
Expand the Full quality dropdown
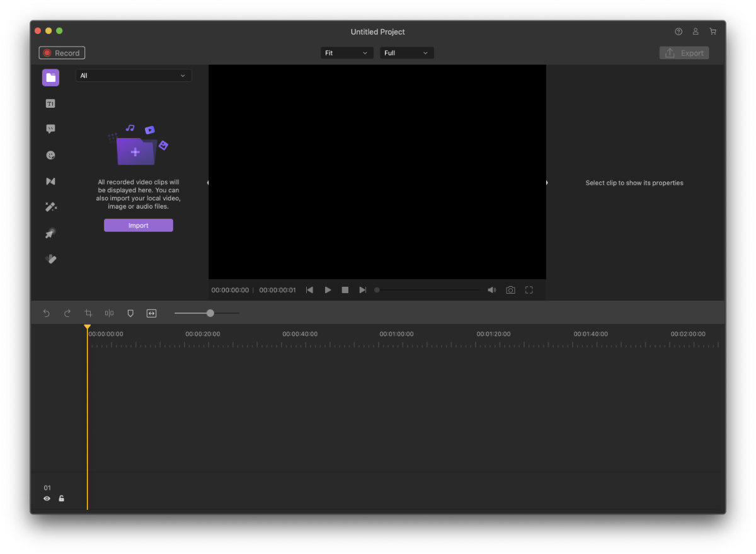(406, 53)
